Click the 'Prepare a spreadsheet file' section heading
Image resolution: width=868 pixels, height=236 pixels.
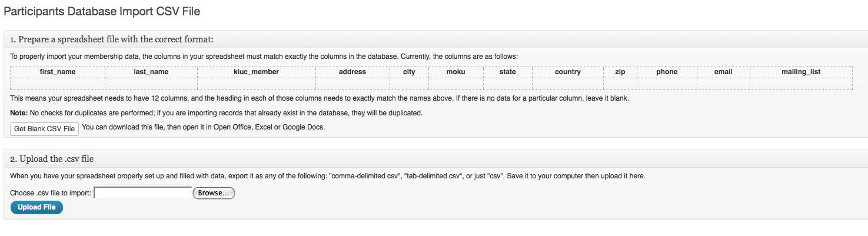click(x=112, y=39)
